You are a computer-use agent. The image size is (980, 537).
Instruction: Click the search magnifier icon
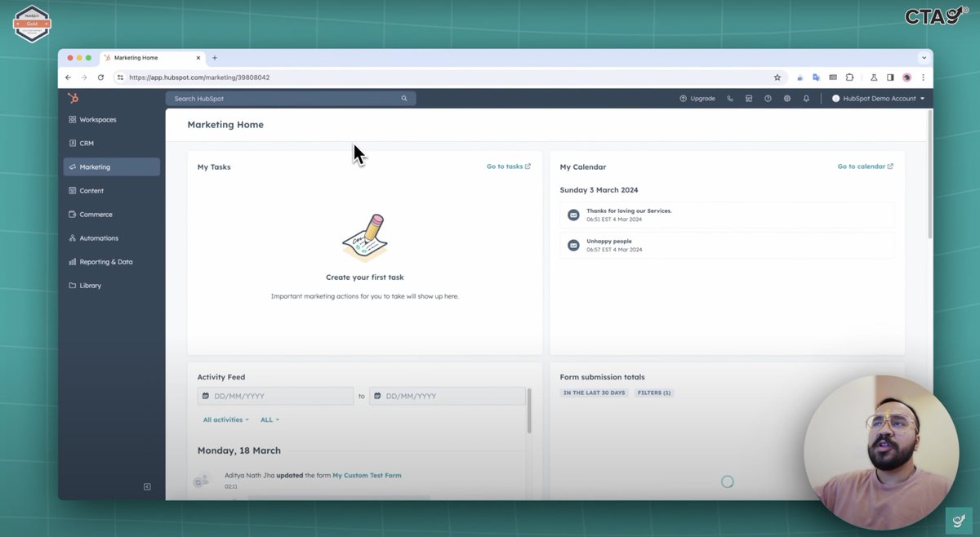pos(404,98)
